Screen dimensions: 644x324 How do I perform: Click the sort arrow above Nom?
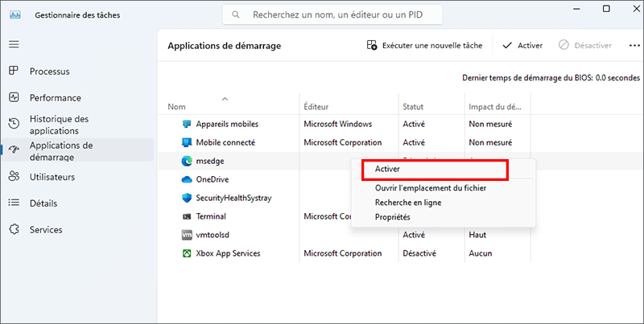click(225, 99)
